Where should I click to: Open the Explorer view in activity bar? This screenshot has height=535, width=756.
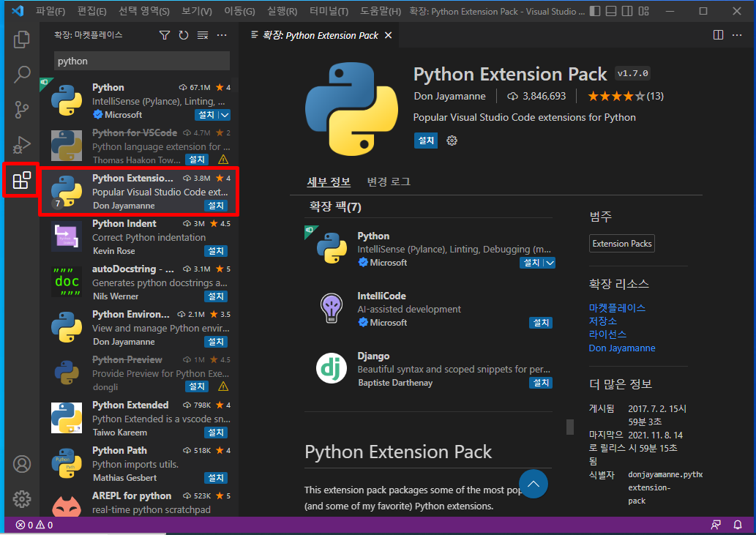click(x=22, y=40)
